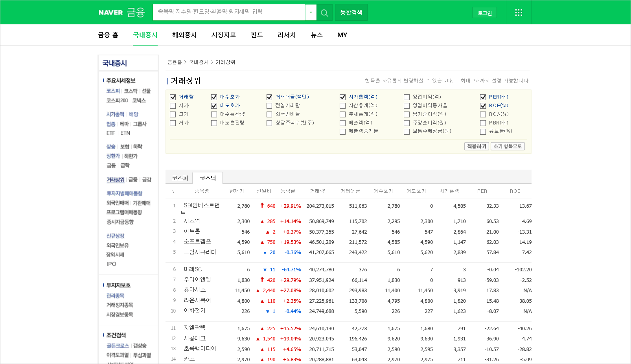631x364 pixels.
Task: Uncheck the 매도호가 checkbox
Action: (214, 106)
